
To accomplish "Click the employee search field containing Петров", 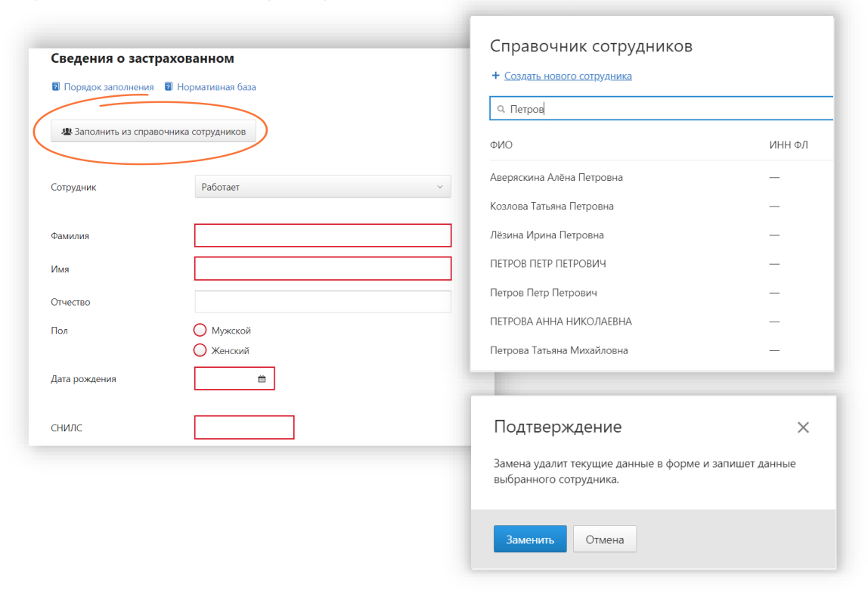I will click(665, 109).
